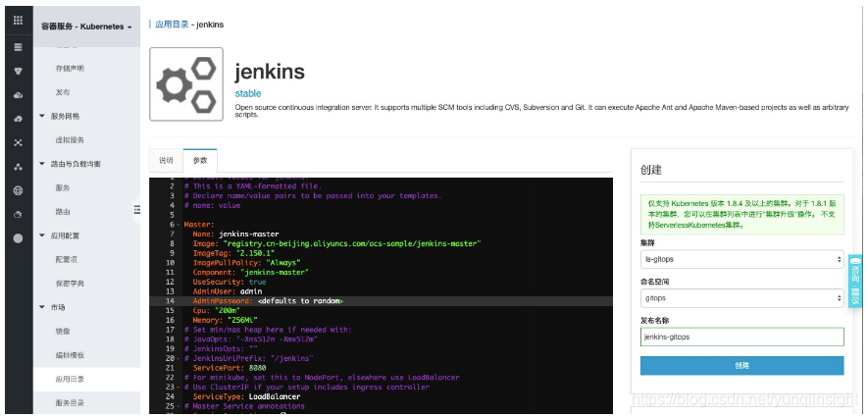The height and width of the screenshot is (417, 868).
Task: Click the green Kubernetes version notice
Action: click(741, 214)
